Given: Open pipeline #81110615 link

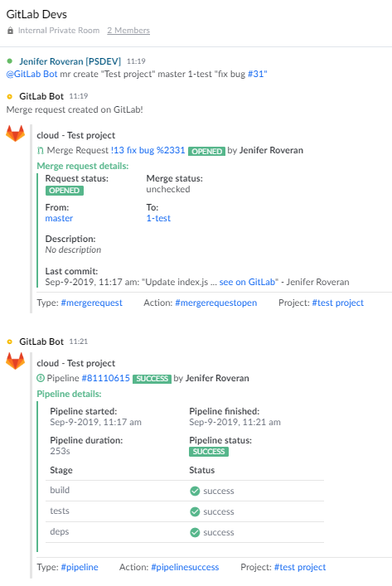Looking at the screenshot, I should point(106,378).
